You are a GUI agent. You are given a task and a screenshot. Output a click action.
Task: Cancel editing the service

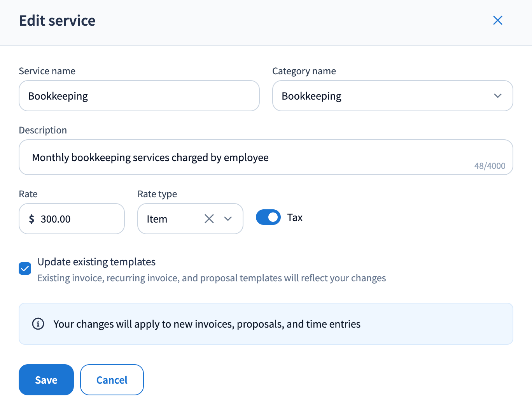pos(112,380)
